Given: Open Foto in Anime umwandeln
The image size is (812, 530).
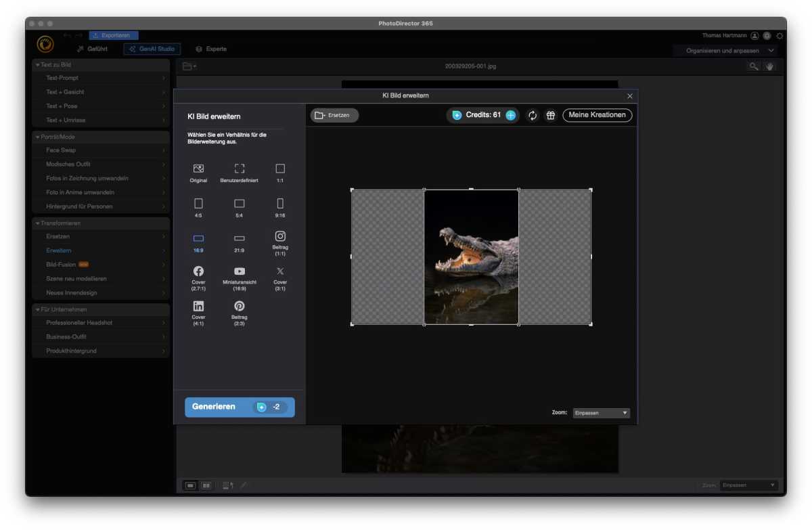Looking at the screenshot, I should pos(101,192).
